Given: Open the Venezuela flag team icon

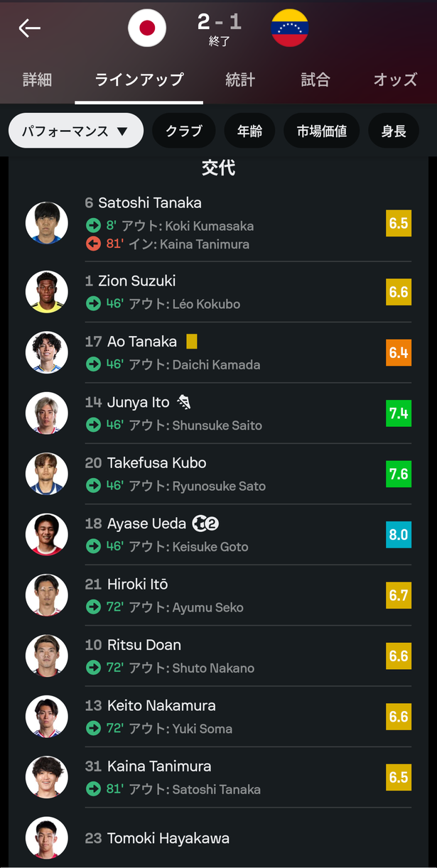Looking at the screenshot, I should click(x=290, y=28).
